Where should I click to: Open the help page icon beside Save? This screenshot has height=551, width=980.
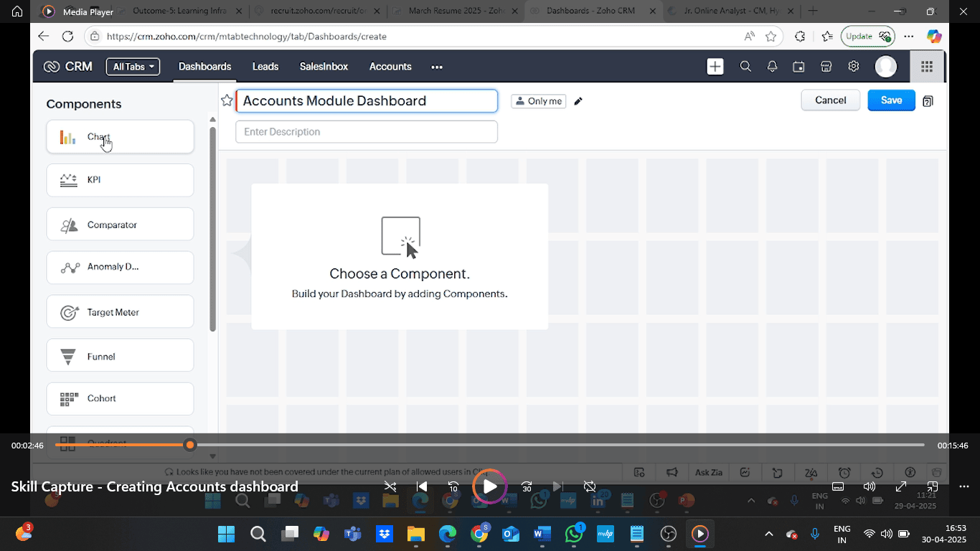[x=928, y=101]
